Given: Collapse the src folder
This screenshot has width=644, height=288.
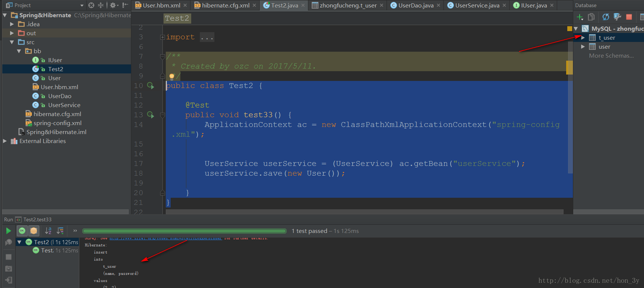Looking at the screenshot, I should [x=12, y=42].
